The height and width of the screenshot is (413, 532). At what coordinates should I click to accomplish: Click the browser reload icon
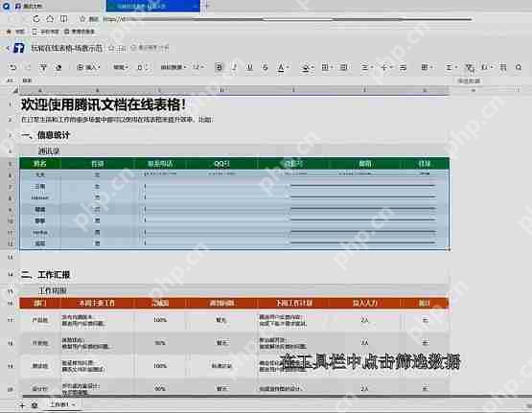pos(36,19)
